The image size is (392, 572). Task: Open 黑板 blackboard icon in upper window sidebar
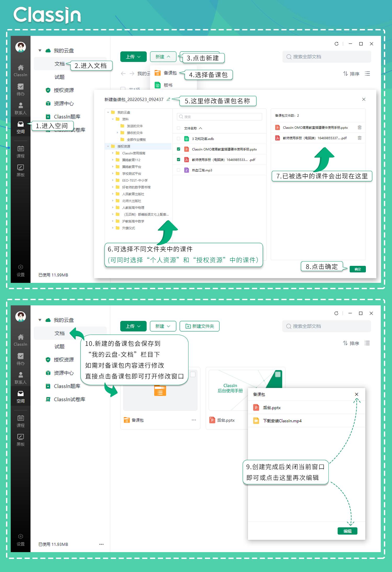click(x=20, y=170)
